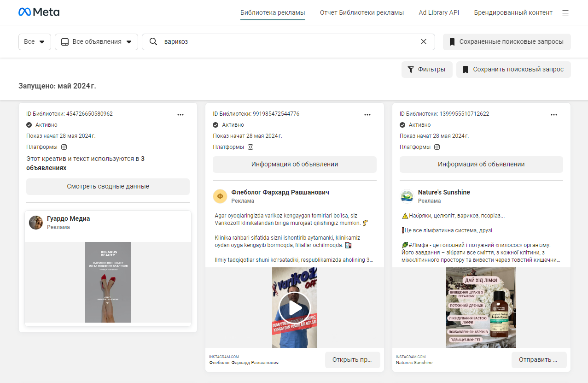The width and height of the screenshot is (588, 383).
Task: Click Гуардо Медиа advertiser name
Action: point(68,218)
